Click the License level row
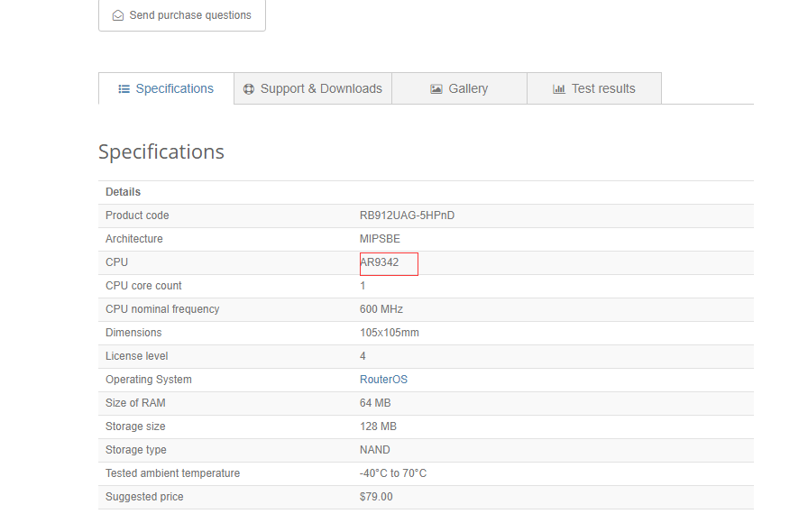This screenshot has width=808, height=532. 136,355
